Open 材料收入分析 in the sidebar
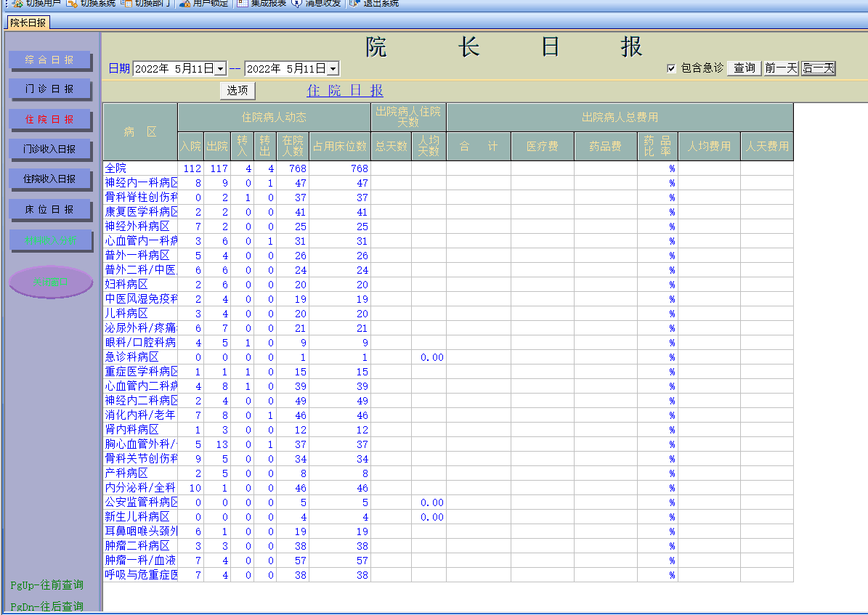Image resolution: width=868 pixels, height=615 pixels. click(50, 240)
